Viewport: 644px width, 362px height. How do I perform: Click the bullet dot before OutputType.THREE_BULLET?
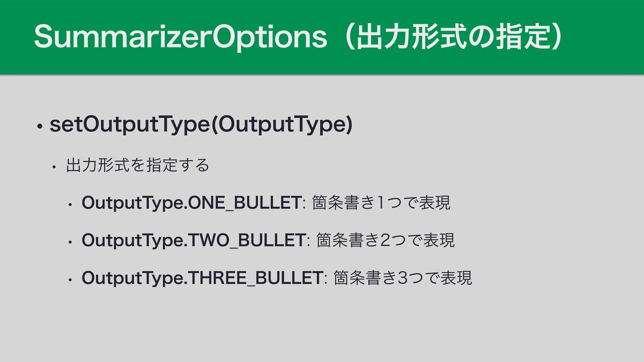coord(69,280)
